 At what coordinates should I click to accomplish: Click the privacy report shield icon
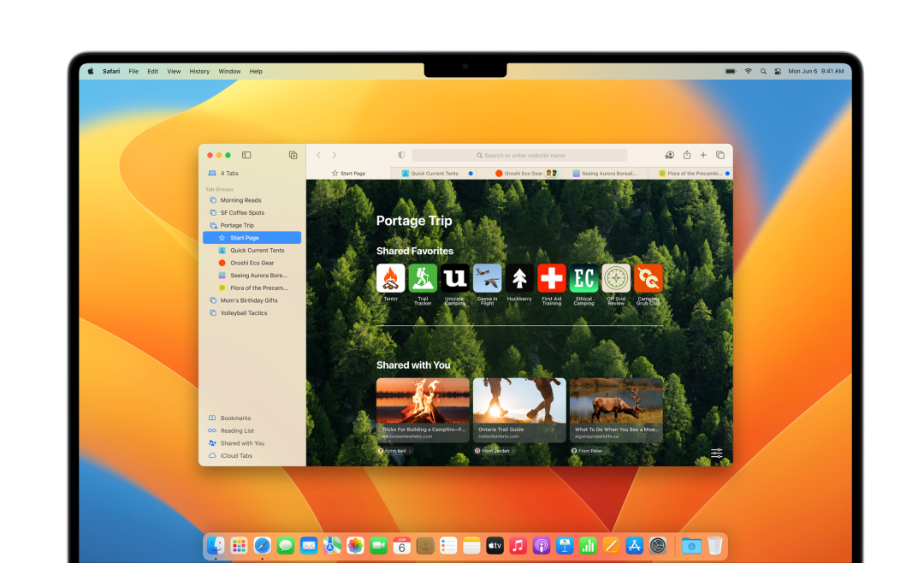tap(401, 155)
